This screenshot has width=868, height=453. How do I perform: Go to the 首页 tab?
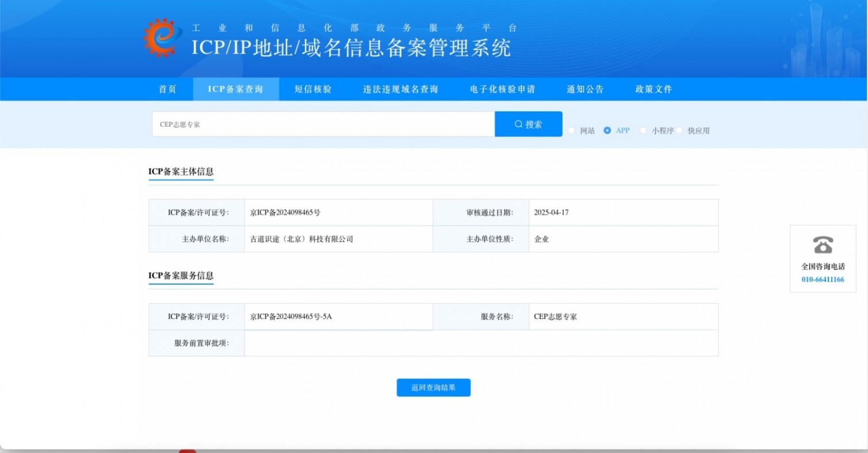[167, 89]
